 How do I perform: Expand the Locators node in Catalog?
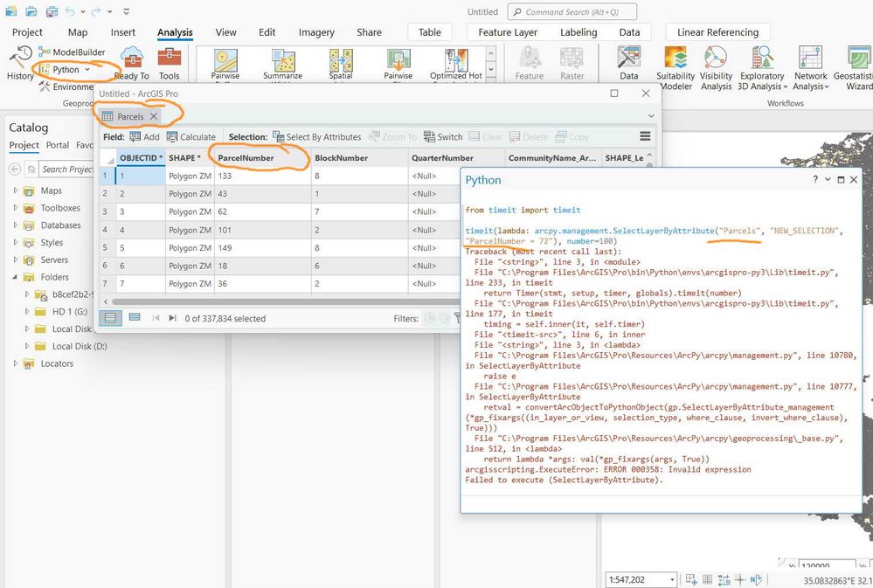[x=16, y=363]
